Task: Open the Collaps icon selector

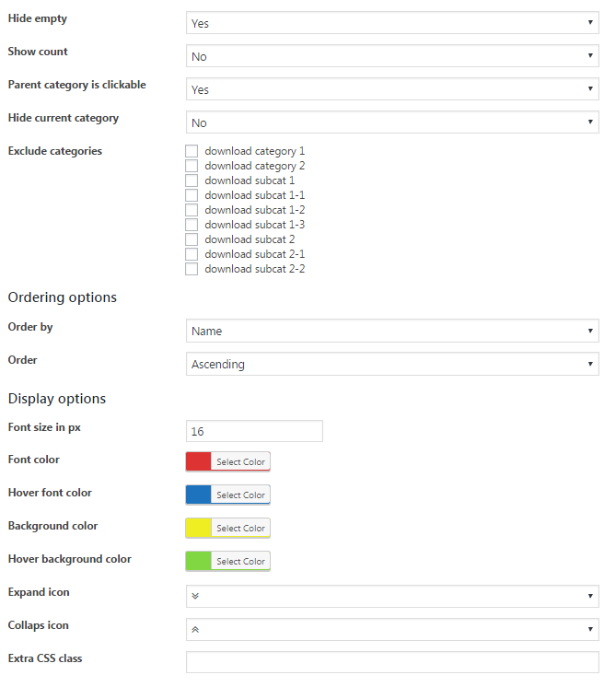Action: pos(392,629)
